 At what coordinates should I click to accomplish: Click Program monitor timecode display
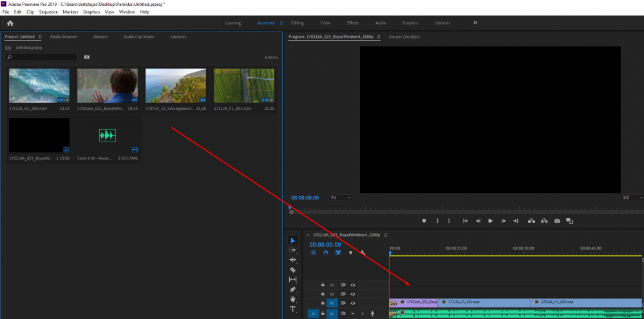tap(305, 197)
